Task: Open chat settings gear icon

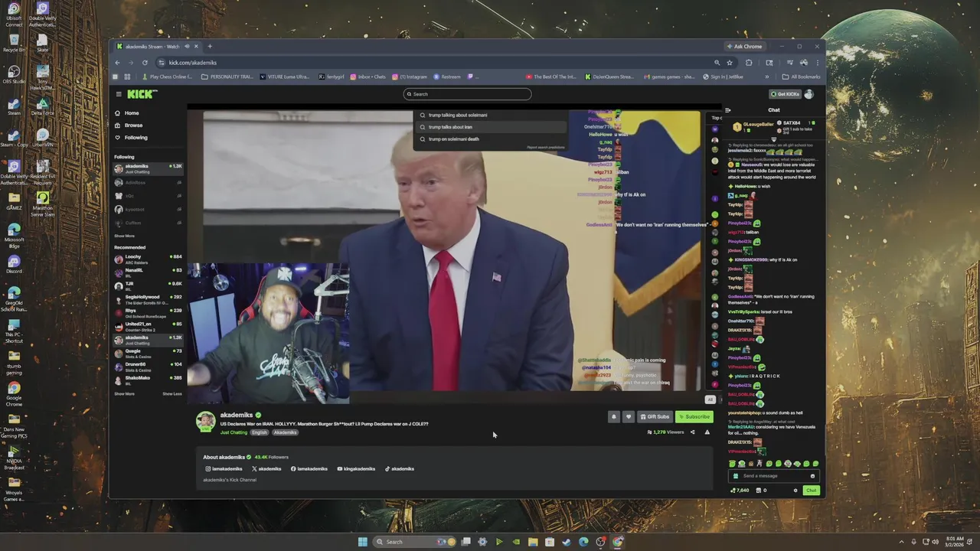Action: (x=795, y=491)
